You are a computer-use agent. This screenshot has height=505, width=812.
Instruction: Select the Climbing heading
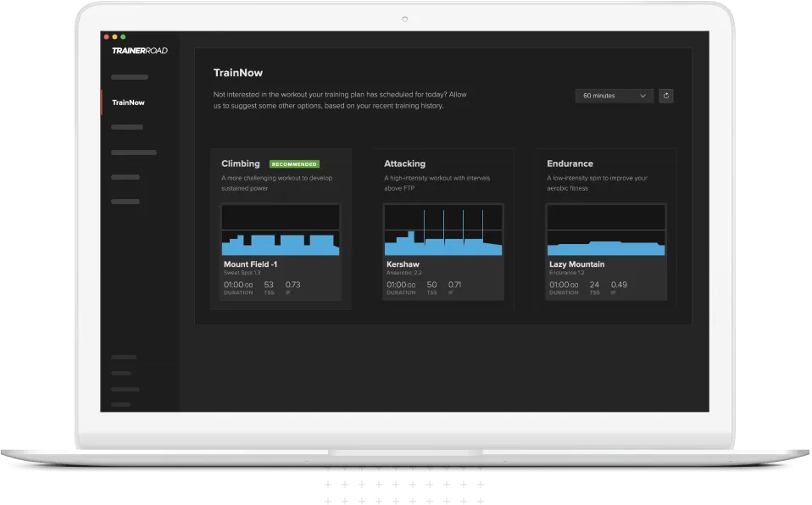[241, 164]
